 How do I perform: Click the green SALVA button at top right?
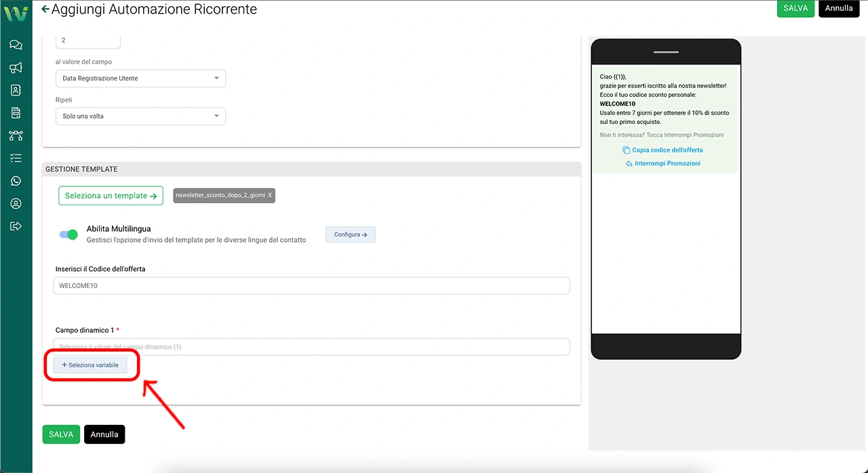click(x=795, y=9)
